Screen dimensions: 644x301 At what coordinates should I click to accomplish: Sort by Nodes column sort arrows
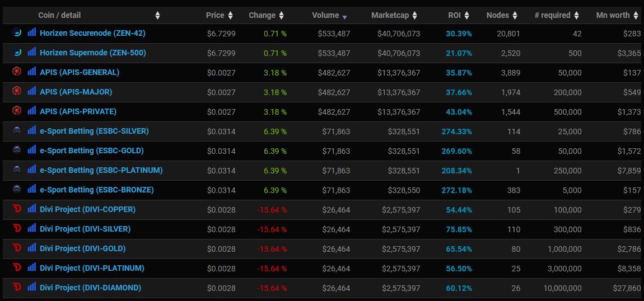coord(515,16)
